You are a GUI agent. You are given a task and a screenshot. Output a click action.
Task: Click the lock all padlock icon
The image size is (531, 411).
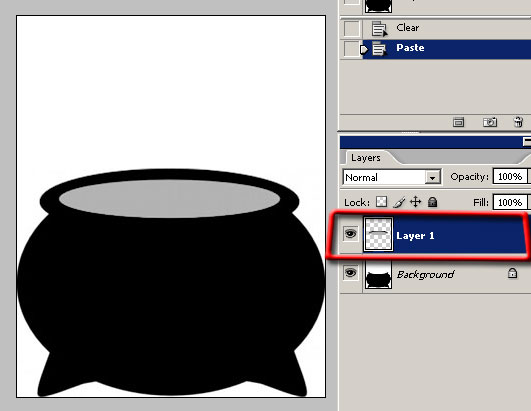(x=432, y=202)
